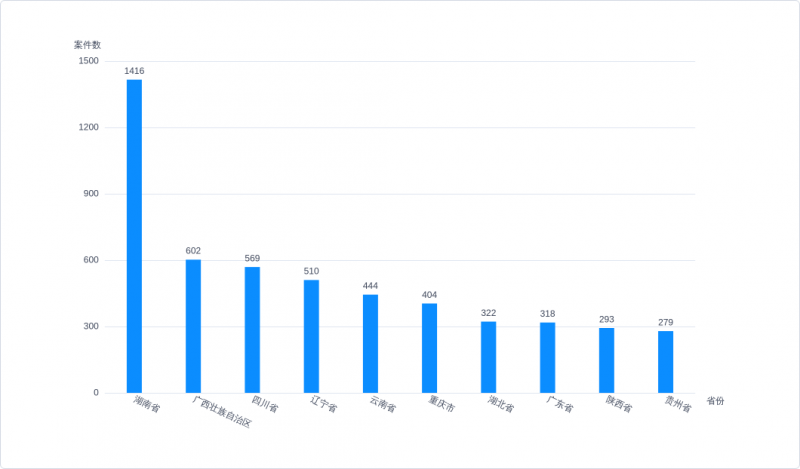Click the 重庆市 axis label
Screen dimensions: 800x469
pyautogui.click(x=442, y=404)
